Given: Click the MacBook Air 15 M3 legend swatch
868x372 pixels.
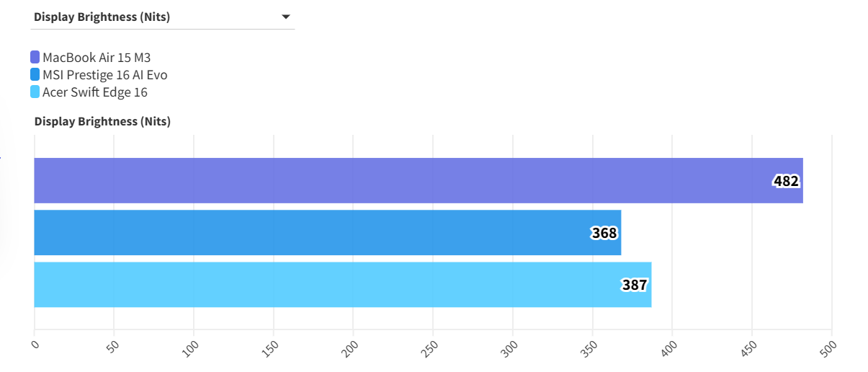Looking at the screenshot, I should pos(35,58).
